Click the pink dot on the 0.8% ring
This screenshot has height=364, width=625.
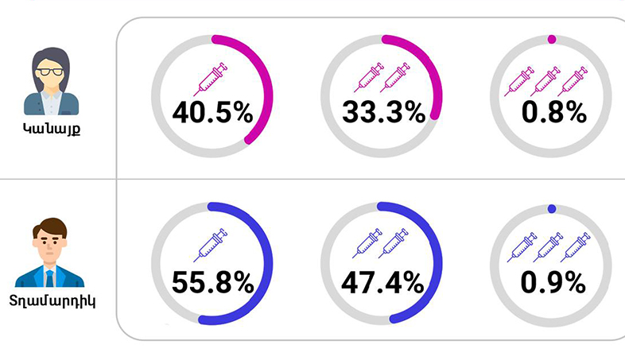(552, 38)
